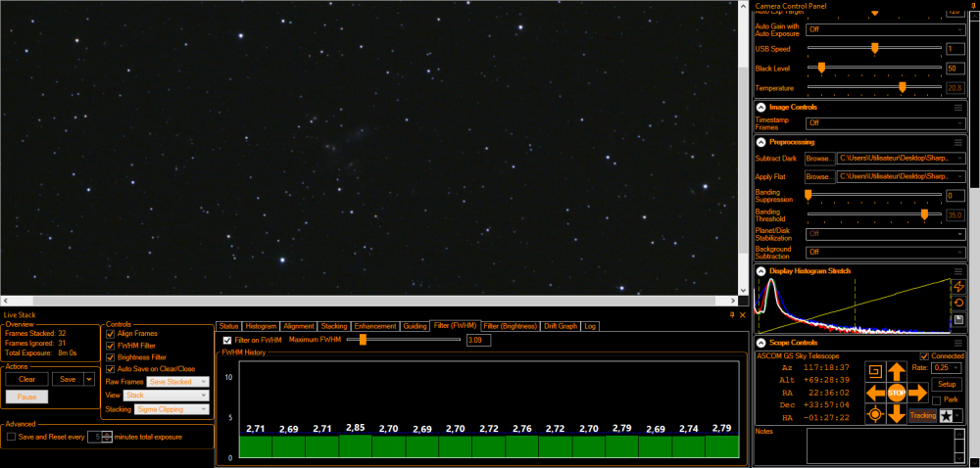The width and height of the screenshot is (980, 468).
Task: Switch to the Status tab
Action: [228, 326]
